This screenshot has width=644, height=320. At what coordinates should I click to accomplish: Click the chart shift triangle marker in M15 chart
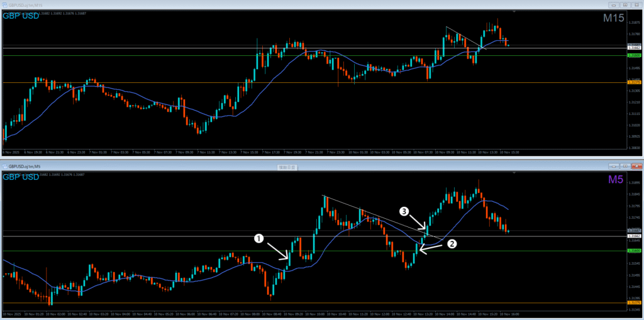coord(513,11)
